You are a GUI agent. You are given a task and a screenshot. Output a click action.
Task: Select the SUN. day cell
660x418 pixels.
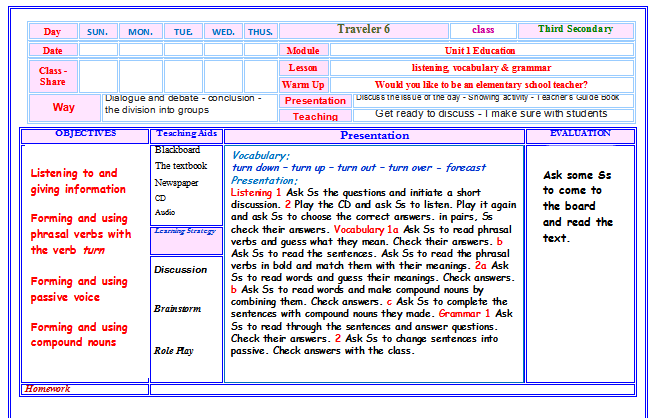coord(98,32)
